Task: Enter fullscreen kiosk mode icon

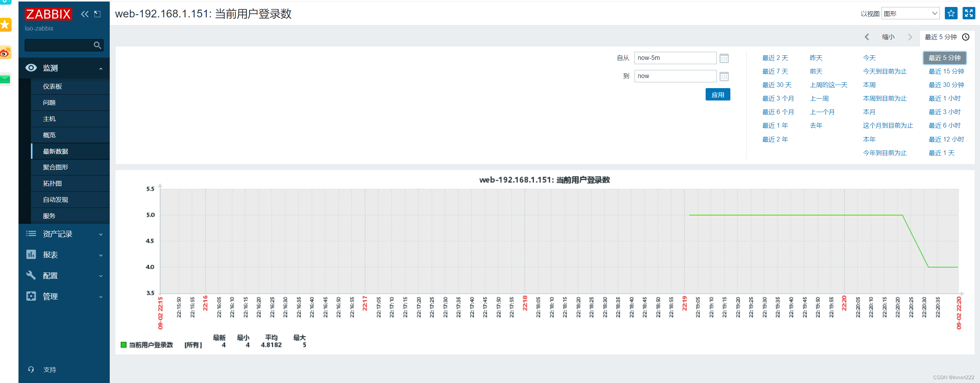Action: (x=969, y=14)
